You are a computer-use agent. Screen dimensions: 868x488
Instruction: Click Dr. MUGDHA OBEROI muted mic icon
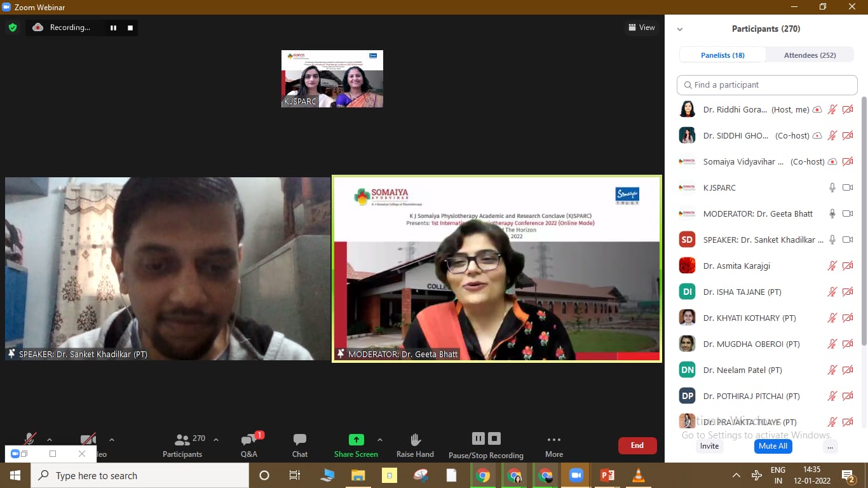pyautogui.click(x=832, y=344)
